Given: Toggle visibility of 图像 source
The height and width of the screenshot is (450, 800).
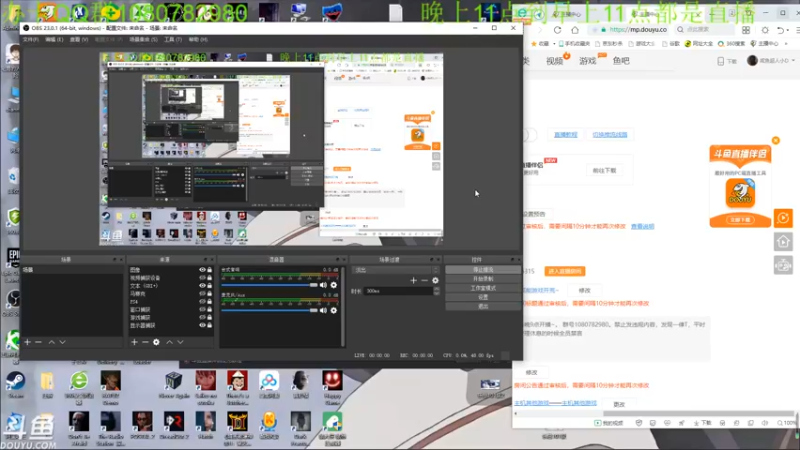Looking at the screenshot, I should [x=203, y=269].
